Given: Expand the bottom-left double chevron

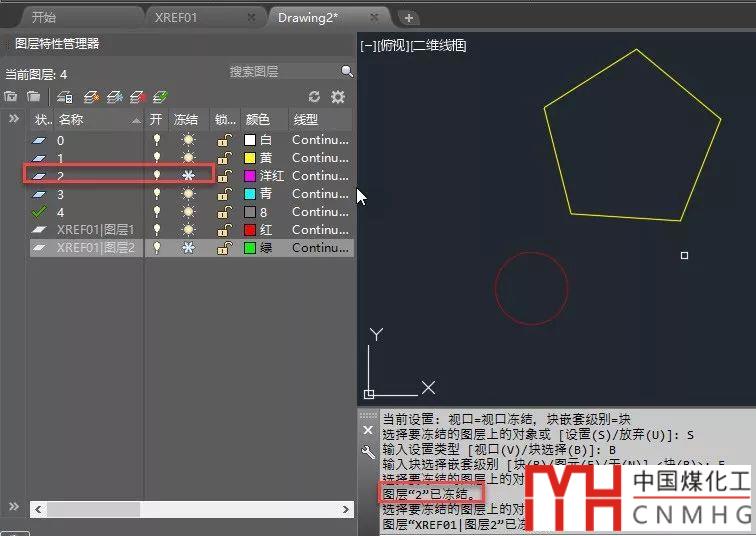Looking at the screenshot, I should (x=14, y=507).
